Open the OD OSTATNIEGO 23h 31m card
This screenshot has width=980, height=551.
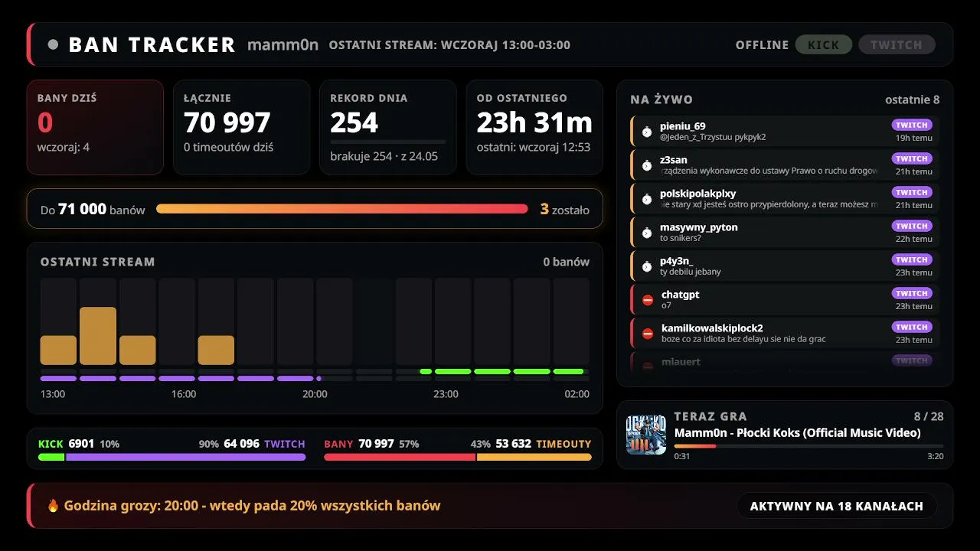coord(534,128)
